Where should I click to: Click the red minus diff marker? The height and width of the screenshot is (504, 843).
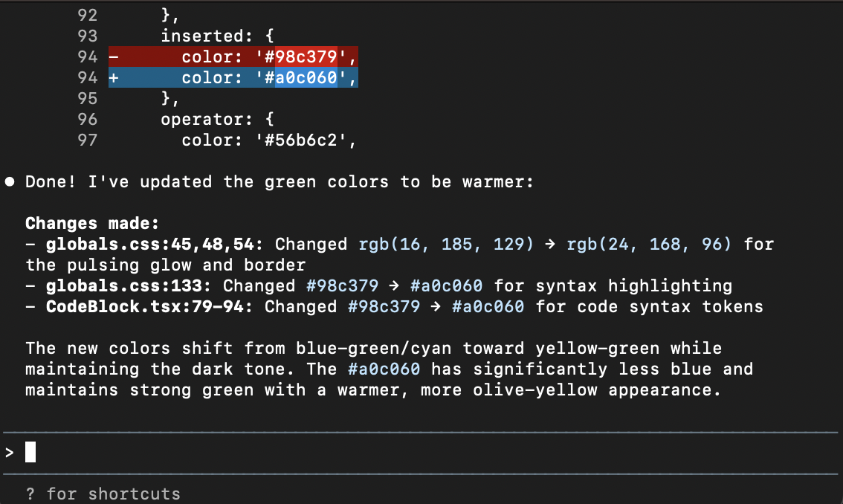pyautogui.click(x=113, y=56)
